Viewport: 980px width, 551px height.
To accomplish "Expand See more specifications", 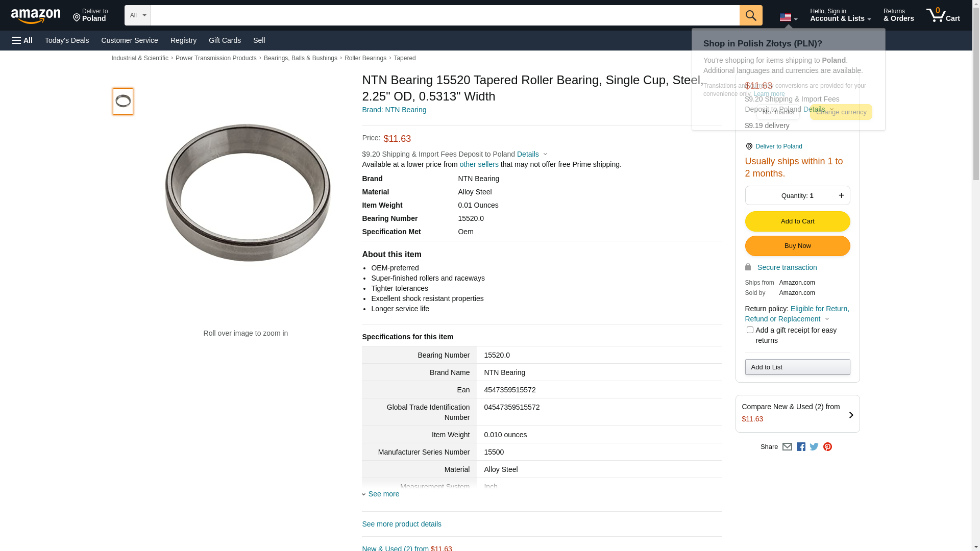I will [x=383, y=494].
